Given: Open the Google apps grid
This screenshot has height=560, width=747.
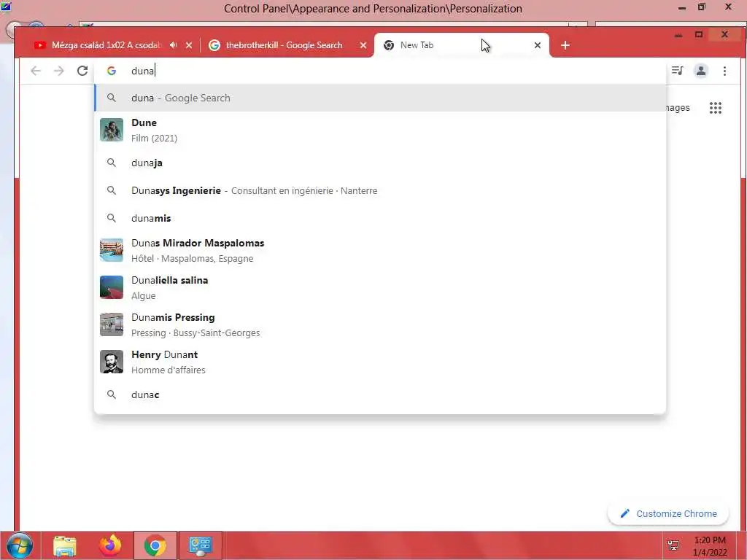Looking at the screenshot, I should click(x=716, y=108).
